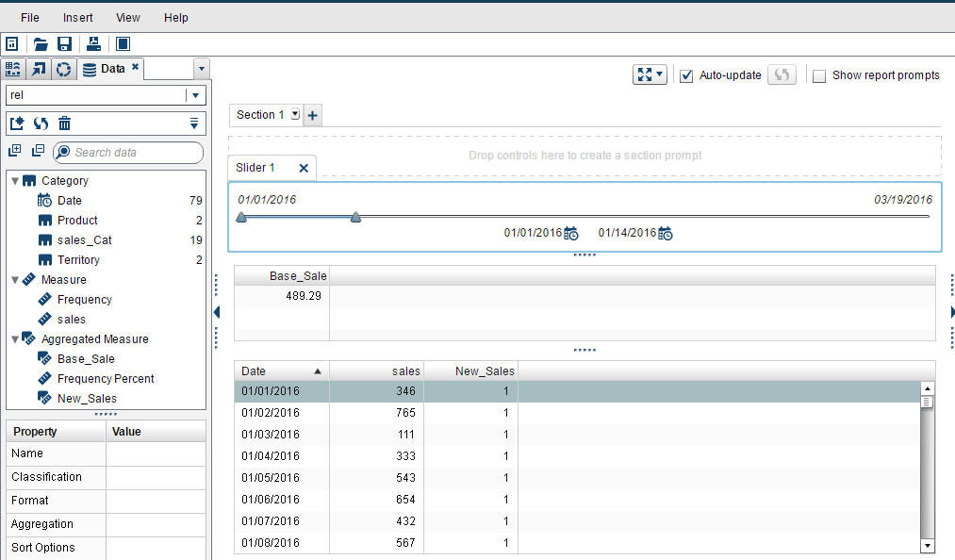The height and width of the screenshot is (560, 955).
Task: Click the Frequency measure ruler icon
Action: (x=44, y=299)
